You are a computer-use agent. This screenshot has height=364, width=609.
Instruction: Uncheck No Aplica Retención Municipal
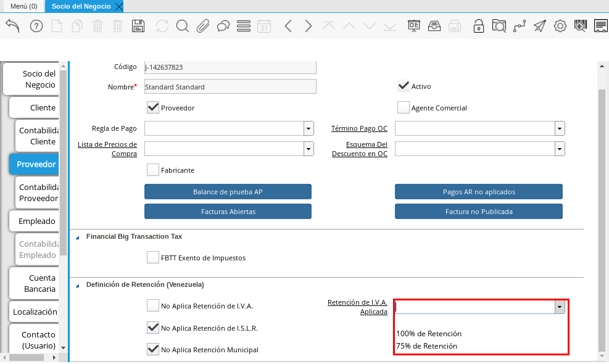click(x=152, y=349)
